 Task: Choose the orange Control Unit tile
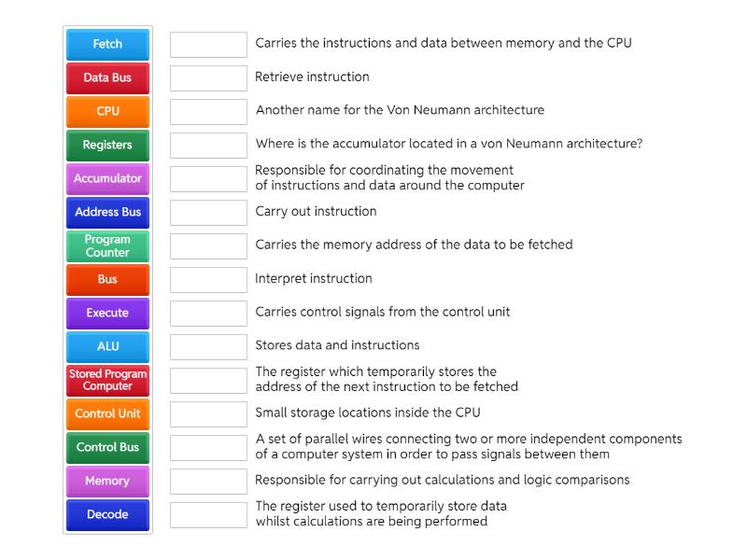(x=107, y=414)
